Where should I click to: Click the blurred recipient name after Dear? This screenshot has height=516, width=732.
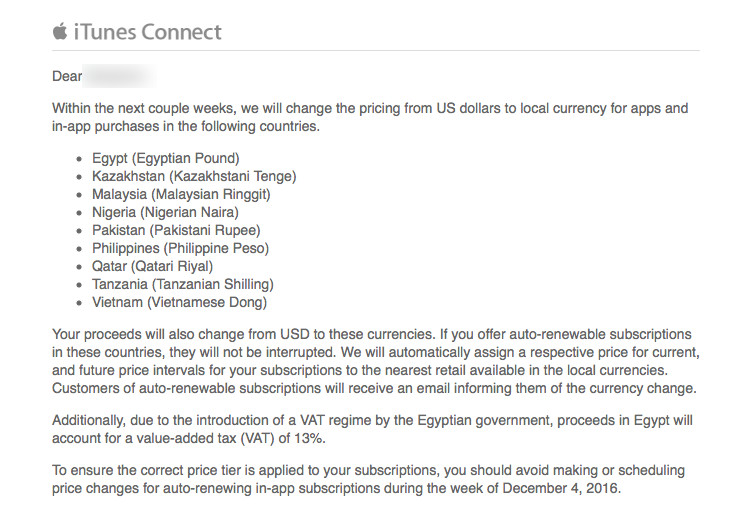pos(119,75)
